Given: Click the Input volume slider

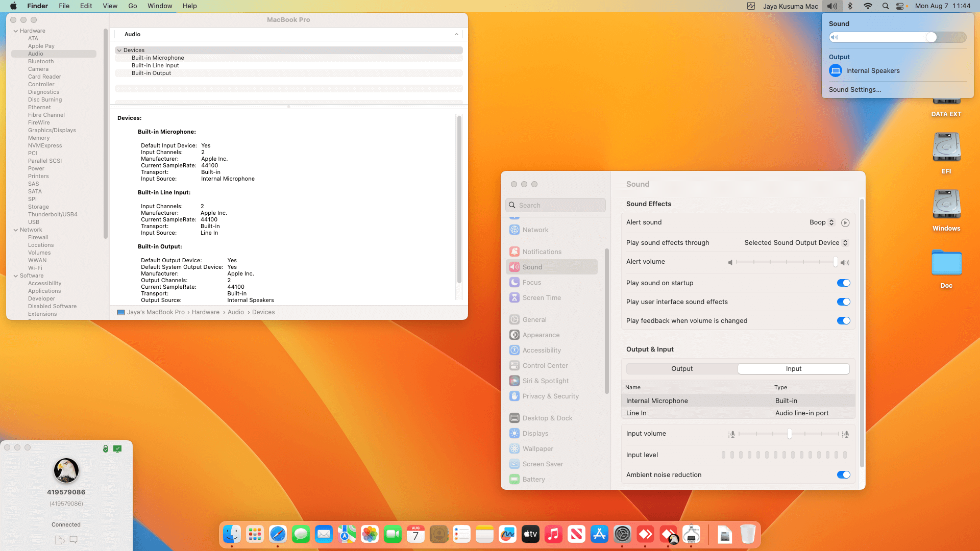Looking at the screenshot, I should click(x=789, y=434).
